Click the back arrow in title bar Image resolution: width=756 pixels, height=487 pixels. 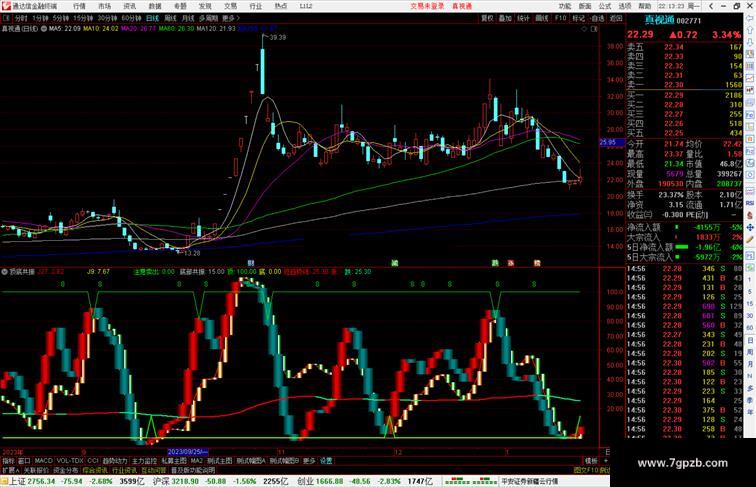pyautogui.click(x=710, y=6)
